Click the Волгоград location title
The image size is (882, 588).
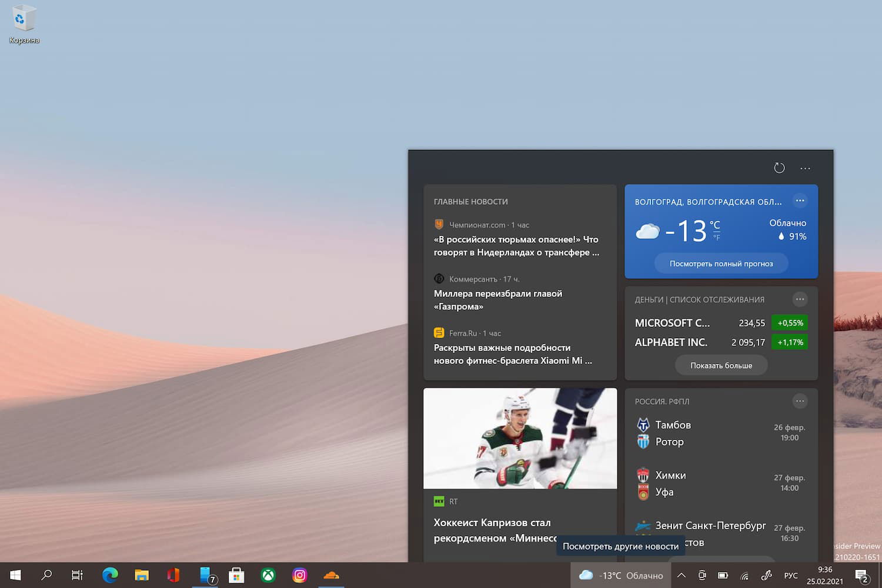click(708, 202)
